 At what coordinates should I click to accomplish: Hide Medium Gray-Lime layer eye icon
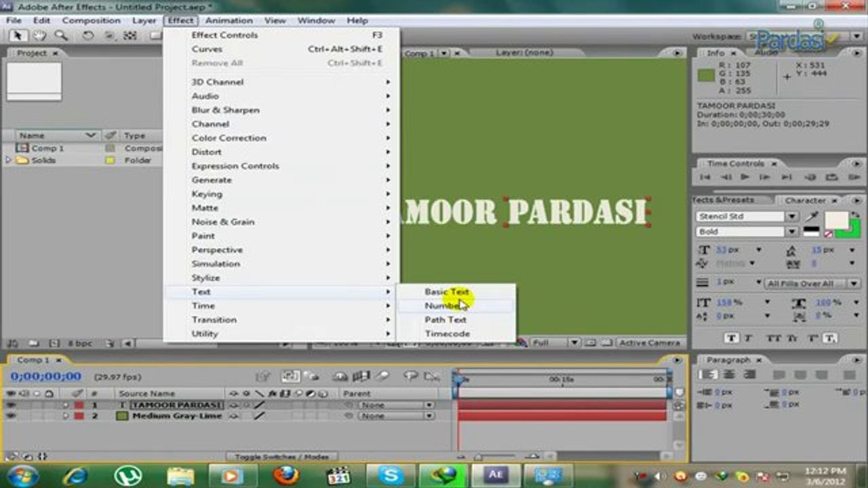point(11,415)
